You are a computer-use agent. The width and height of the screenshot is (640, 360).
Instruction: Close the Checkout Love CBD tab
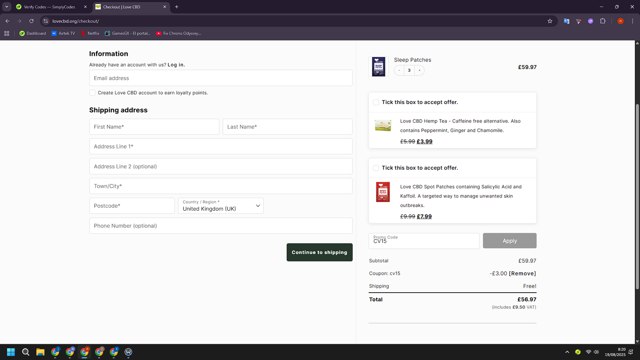(164, 7)
